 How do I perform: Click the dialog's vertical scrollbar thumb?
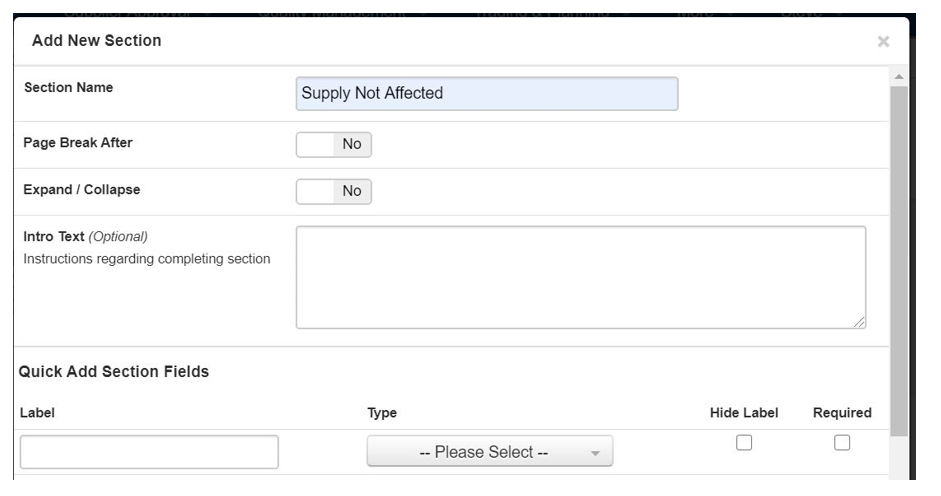898,260
